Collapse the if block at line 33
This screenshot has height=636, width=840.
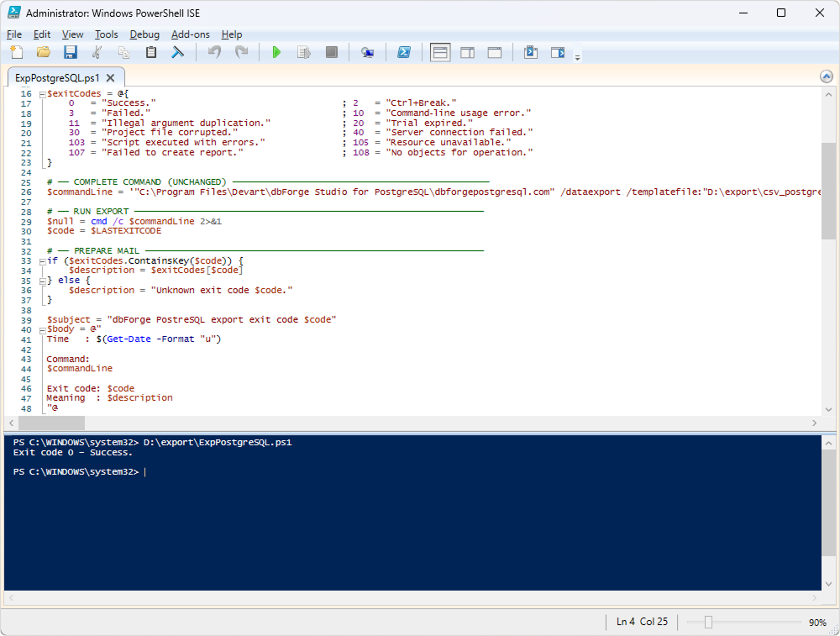[41, 261]
